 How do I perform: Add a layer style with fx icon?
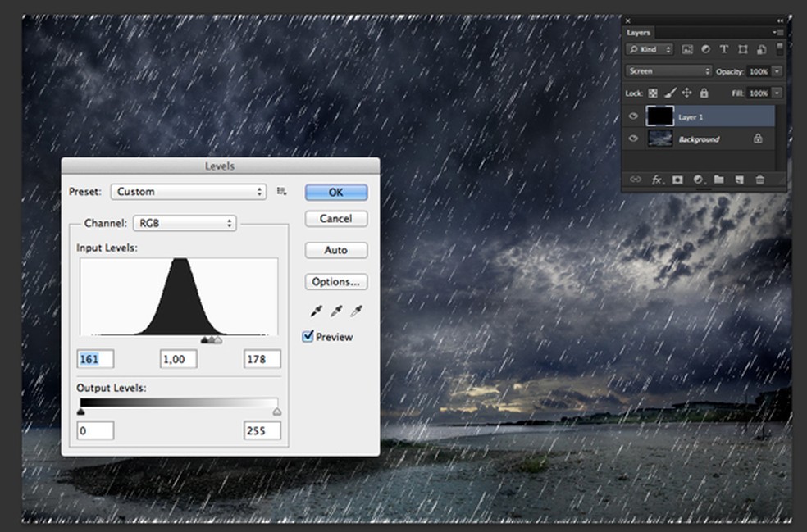point(657,180)
